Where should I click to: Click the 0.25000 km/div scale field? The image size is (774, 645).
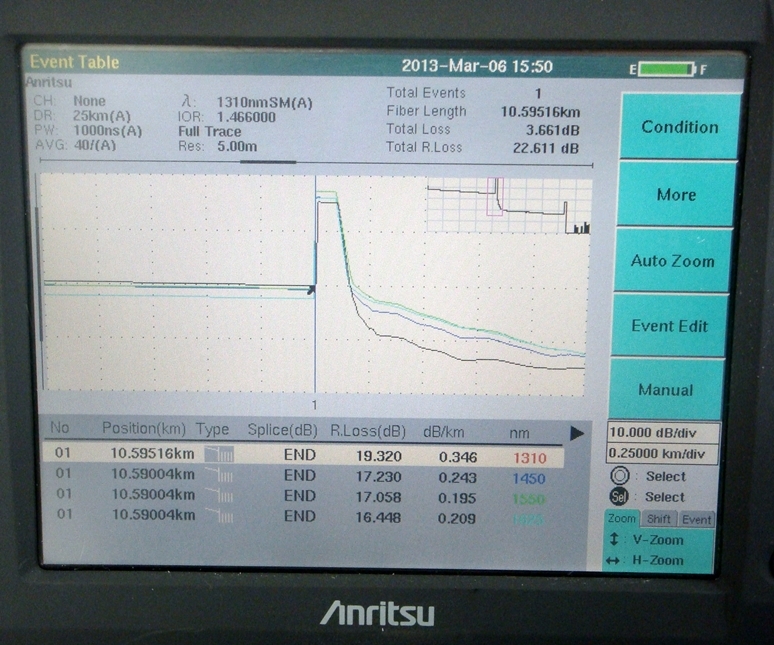(x=661, y=454)
